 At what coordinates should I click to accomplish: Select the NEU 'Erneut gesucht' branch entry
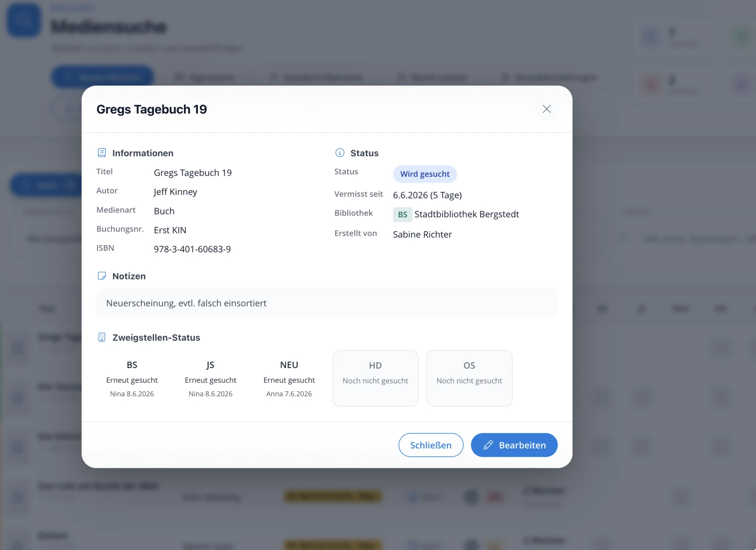pos(289,378)
